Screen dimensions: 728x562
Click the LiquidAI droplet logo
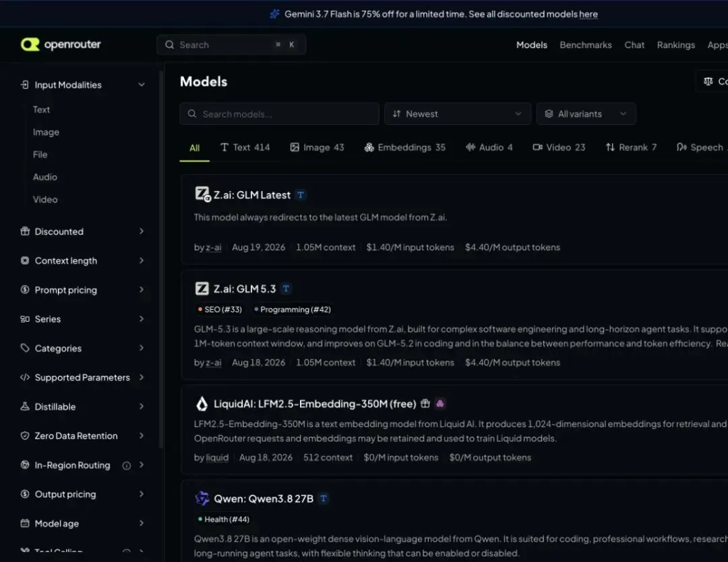(x=202, y=403)
